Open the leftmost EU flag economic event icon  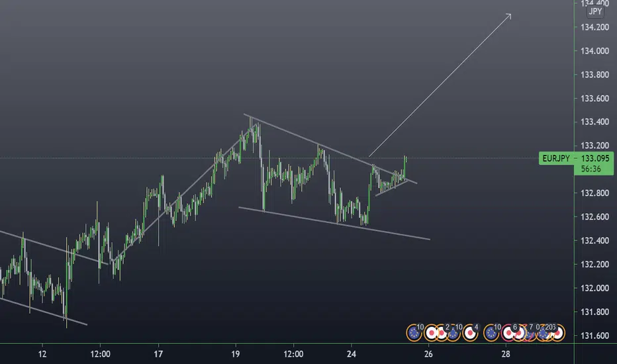tap(414, 333)
